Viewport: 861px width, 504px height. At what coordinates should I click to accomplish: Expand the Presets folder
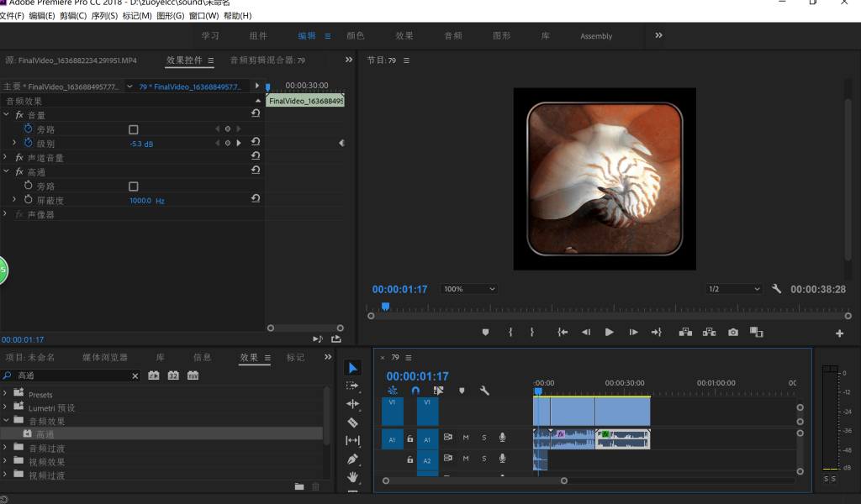tap(5, 393)
